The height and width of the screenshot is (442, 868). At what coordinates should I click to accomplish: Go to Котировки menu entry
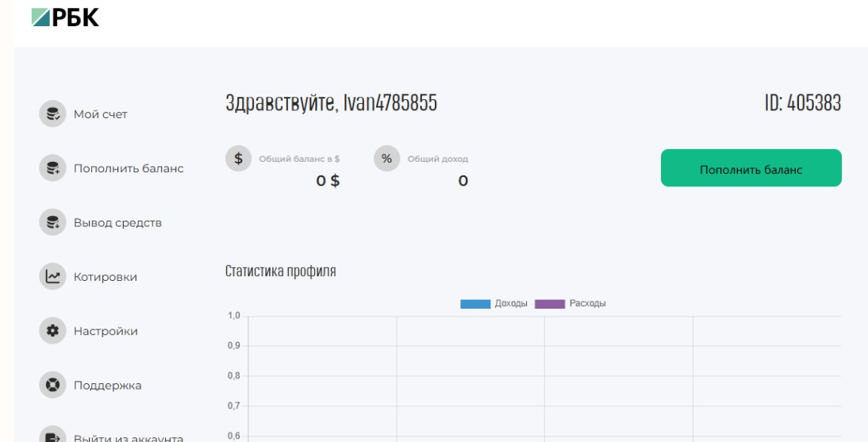click(106, 277)
